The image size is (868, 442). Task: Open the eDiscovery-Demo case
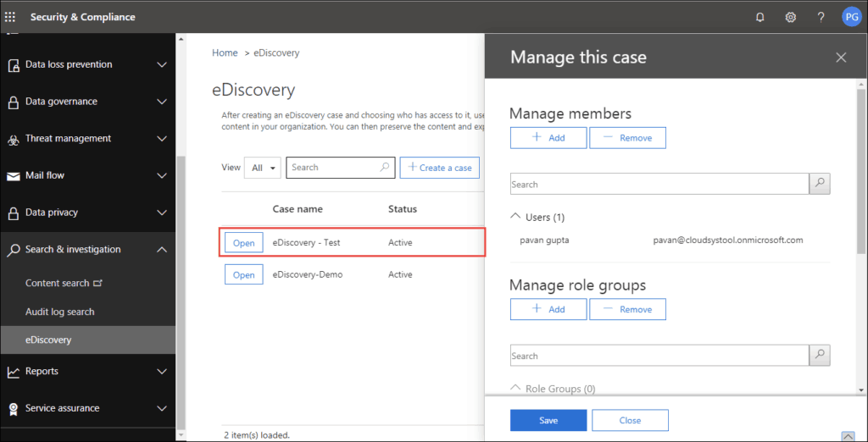[x=243, y=275]
